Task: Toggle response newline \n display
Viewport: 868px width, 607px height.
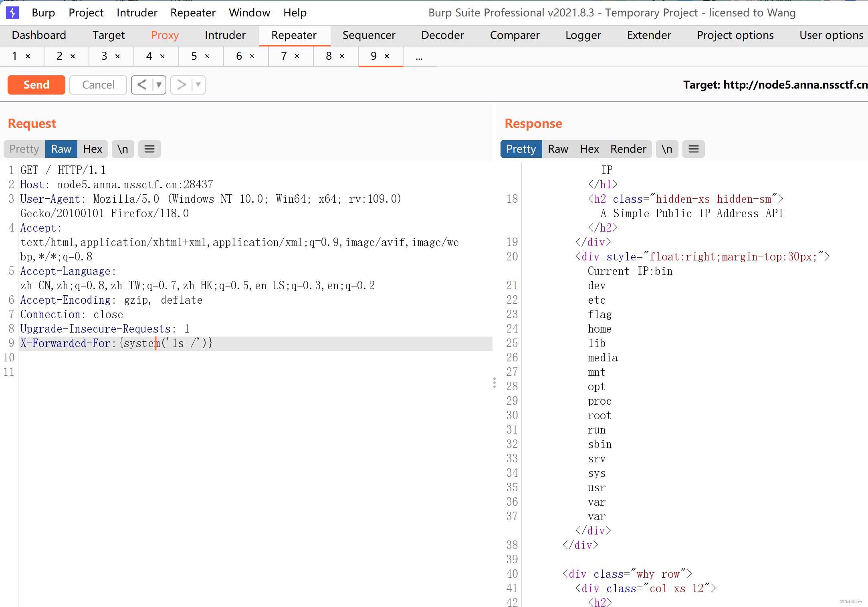Action: coord(667,149)
